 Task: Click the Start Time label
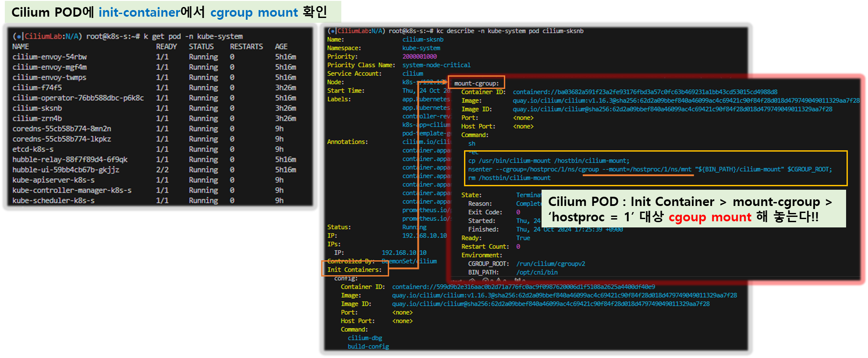[x=346, y=91]
